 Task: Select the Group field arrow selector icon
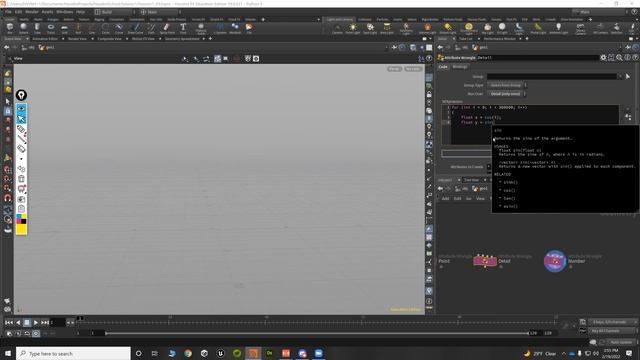point(628,76)
